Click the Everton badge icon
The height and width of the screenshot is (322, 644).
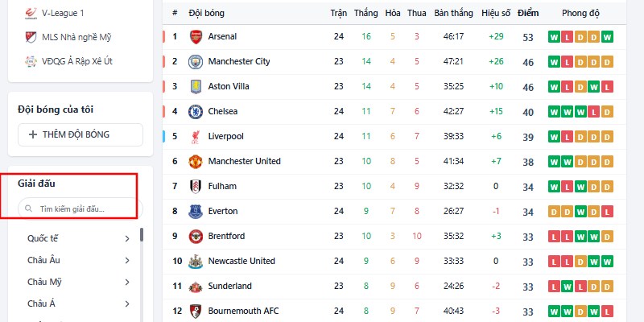tap(196, 212)
